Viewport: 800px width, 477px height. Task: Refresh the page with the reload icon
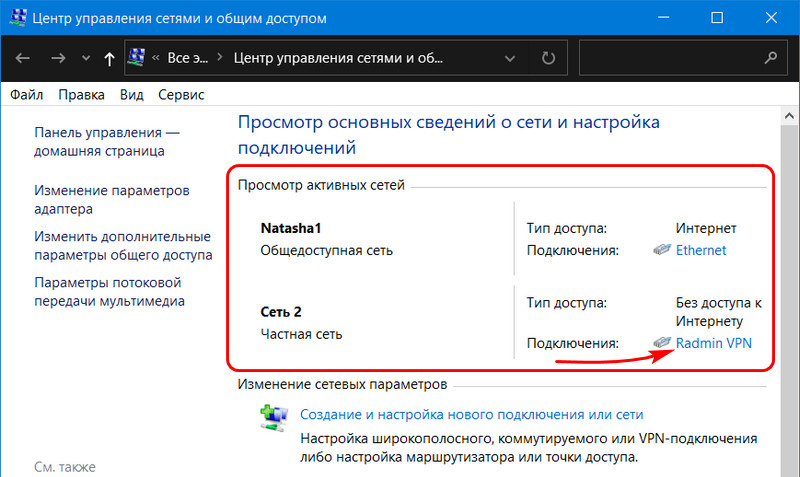pos(548,58)
